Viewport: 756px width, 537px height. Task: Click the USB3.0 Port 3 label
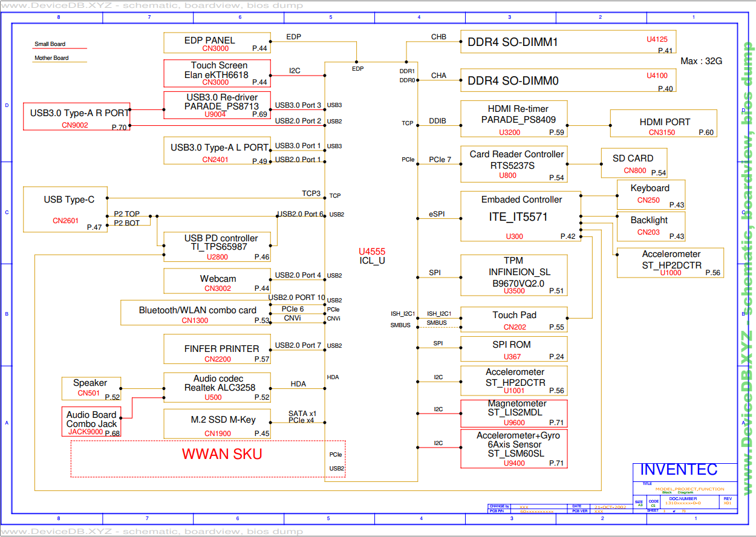click(298, 105)
